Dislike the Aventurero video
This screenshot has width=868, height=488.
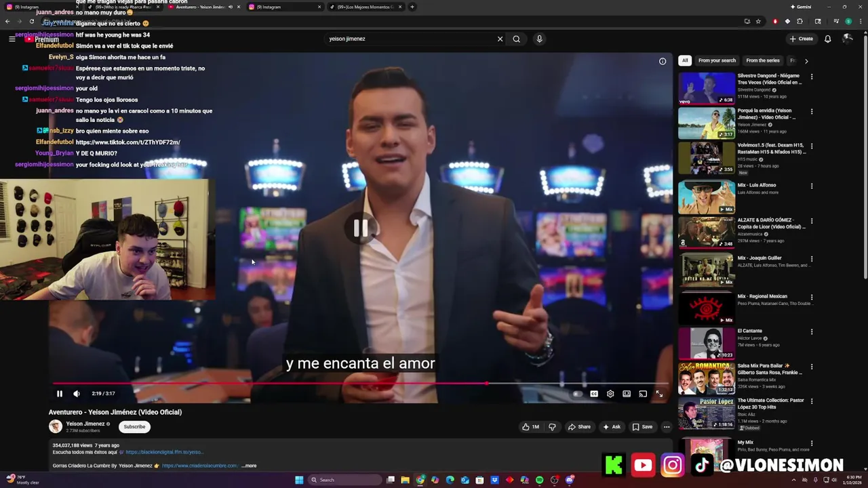pos(552,427)
